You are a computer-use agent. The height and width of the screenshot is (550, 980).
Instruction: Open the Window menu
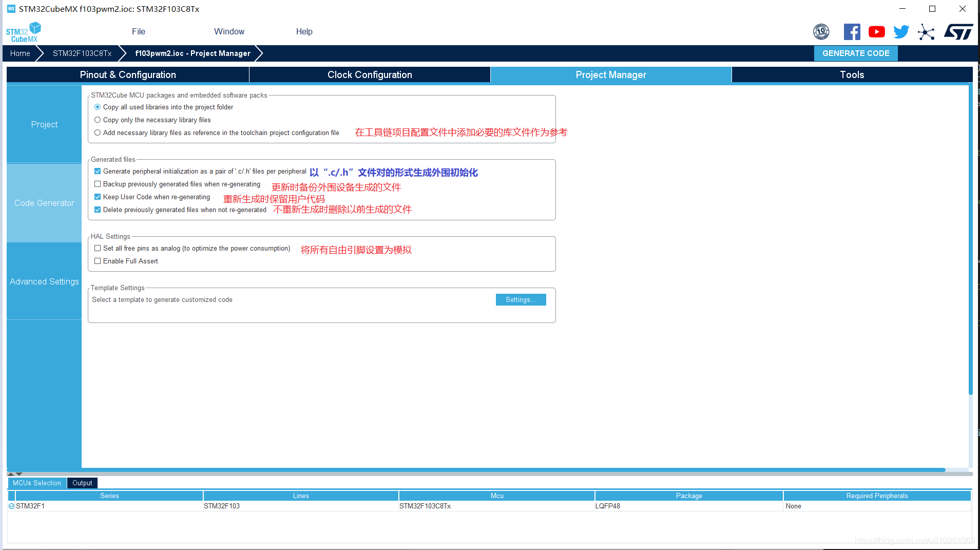point(229,32)
